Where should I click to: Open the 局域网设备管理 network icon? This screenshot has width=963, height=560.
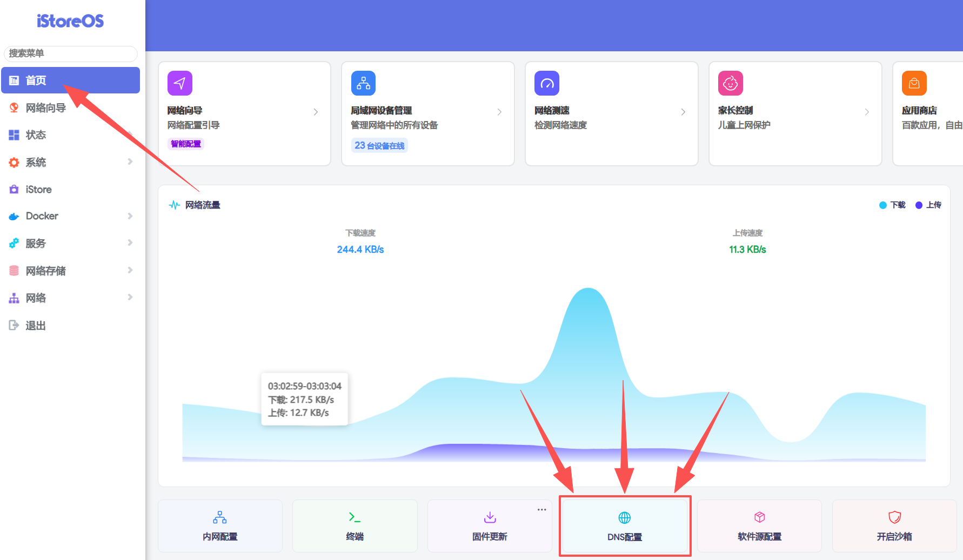[x=363, y=83]
